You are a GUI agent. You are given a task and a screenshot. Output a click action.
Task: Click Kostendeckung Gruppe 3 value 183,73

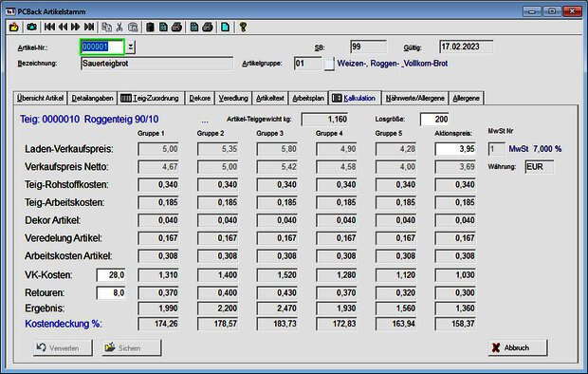point(277,324)
